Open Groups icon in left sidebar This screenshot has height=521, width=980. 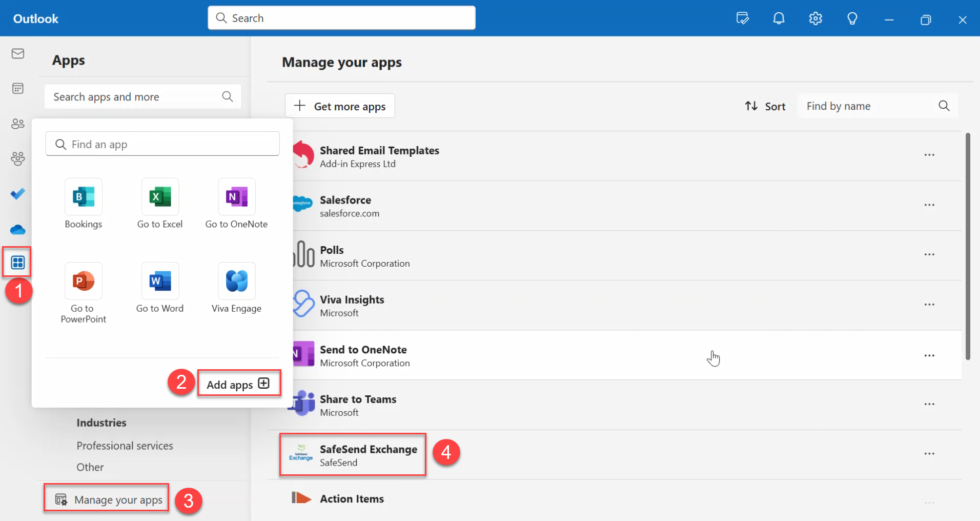pos(18,158)
